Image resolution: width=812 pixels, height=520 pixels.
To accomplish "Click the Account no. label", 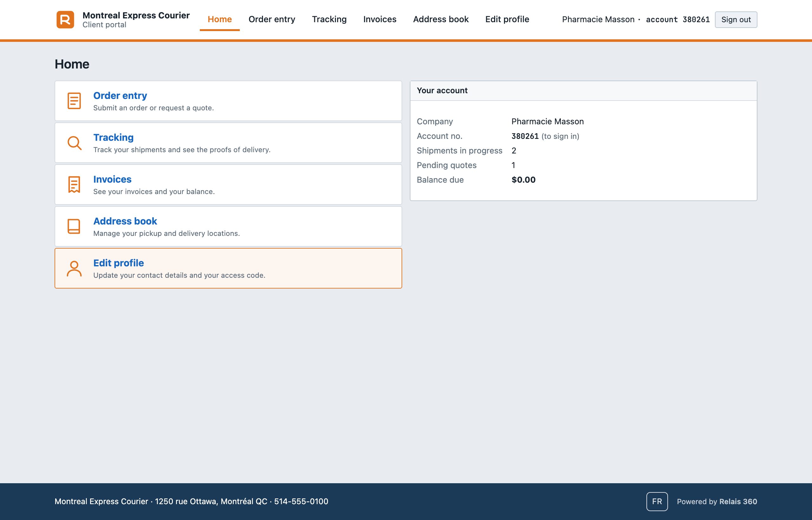I will tap(439, 136).
